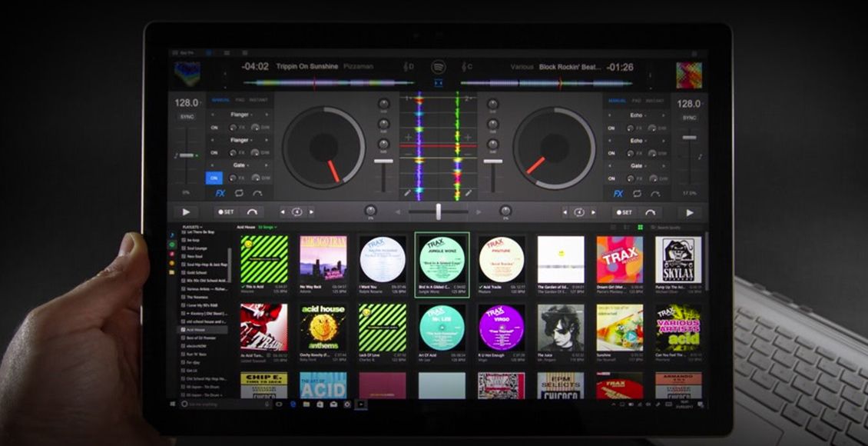Play the right deck track
The height and width of the screenshot is (446, 868).
690,212
